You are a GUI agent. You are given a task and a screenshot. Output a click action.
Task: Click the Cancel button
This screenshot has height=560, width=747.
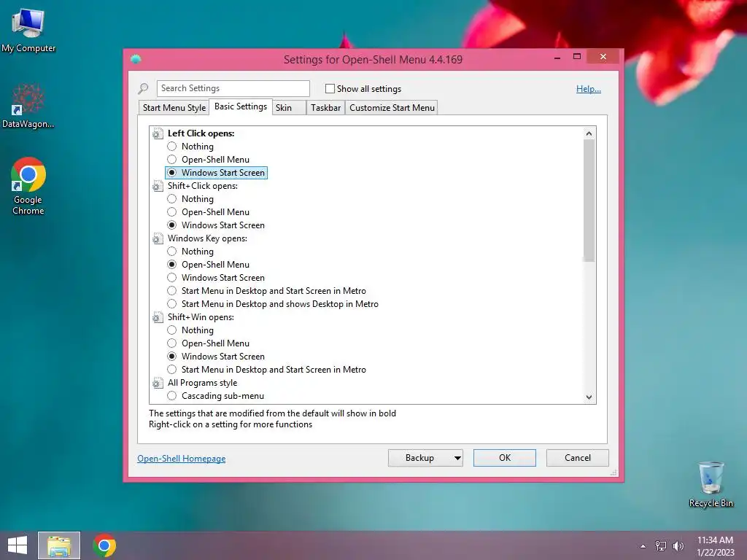click(578, 458)
